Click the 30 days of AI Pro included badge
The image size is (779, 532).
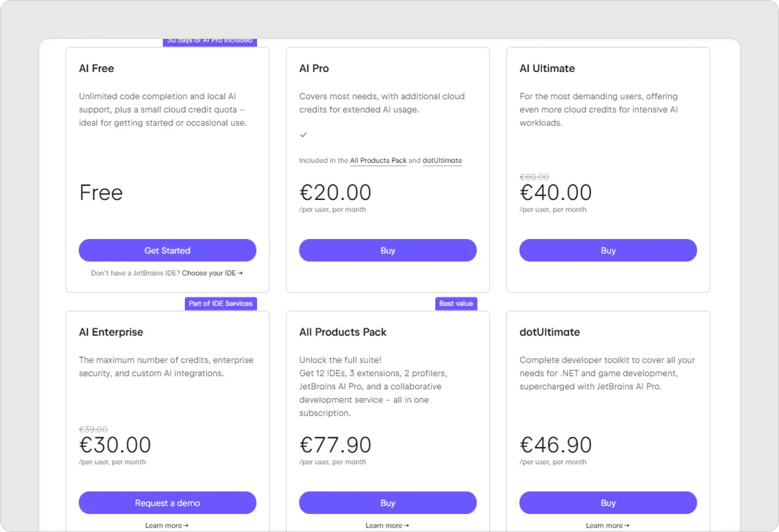(210, 42)
